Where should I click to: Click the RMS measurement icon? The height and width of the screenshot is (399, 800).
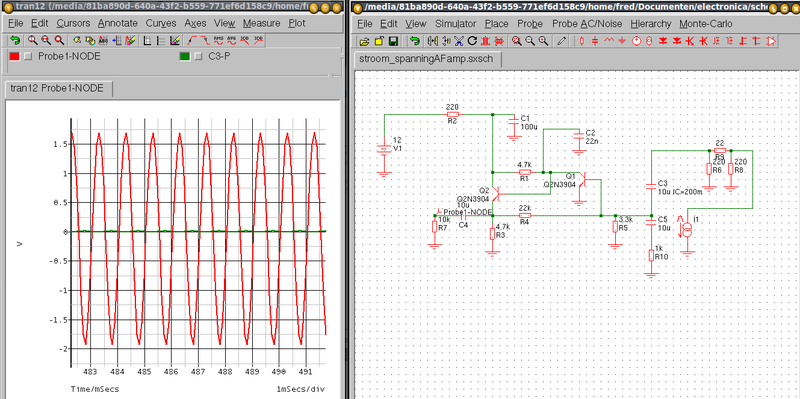click(218, 40)
